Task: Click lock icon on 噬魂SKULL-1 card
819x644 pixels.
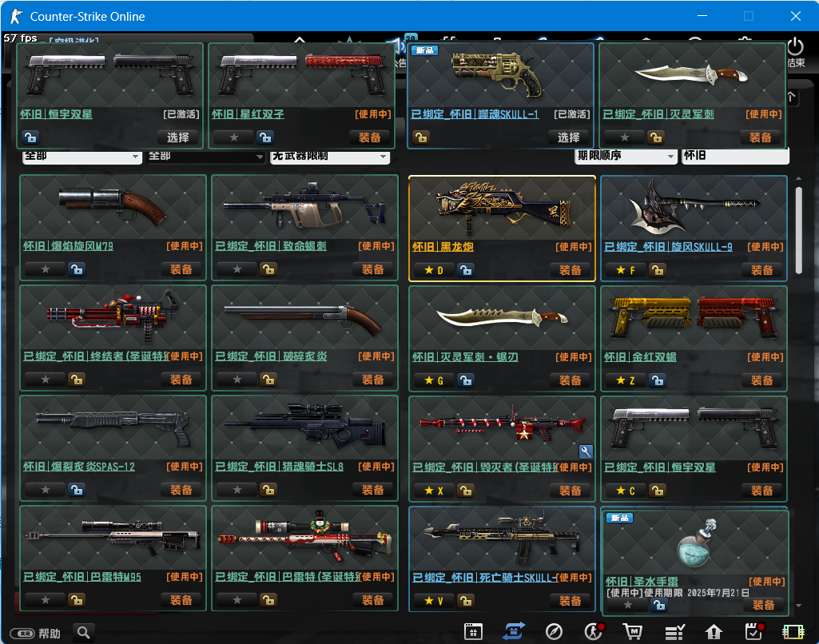Action: click(421, 137)
